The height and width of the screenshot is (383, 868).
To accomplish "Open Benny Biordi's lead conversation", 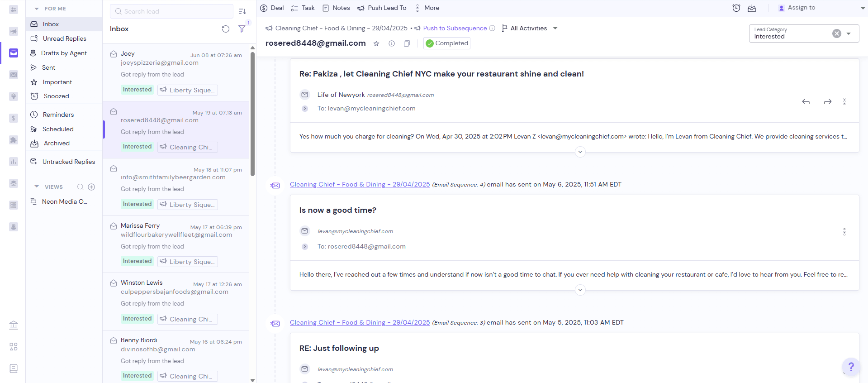I will 176,357.
